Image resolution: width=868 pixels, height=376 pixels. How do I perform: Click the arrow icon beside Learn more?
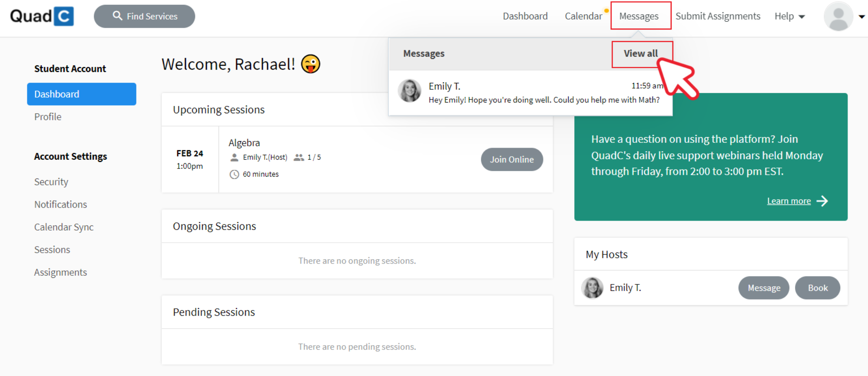[x=822, y=201]
